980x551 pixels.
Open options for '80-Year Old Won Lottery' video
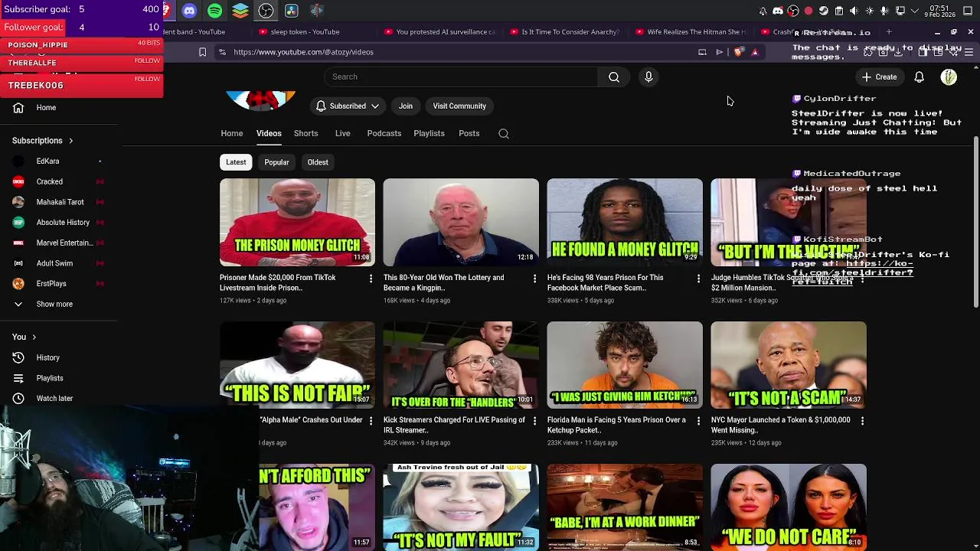coord(534,279)
